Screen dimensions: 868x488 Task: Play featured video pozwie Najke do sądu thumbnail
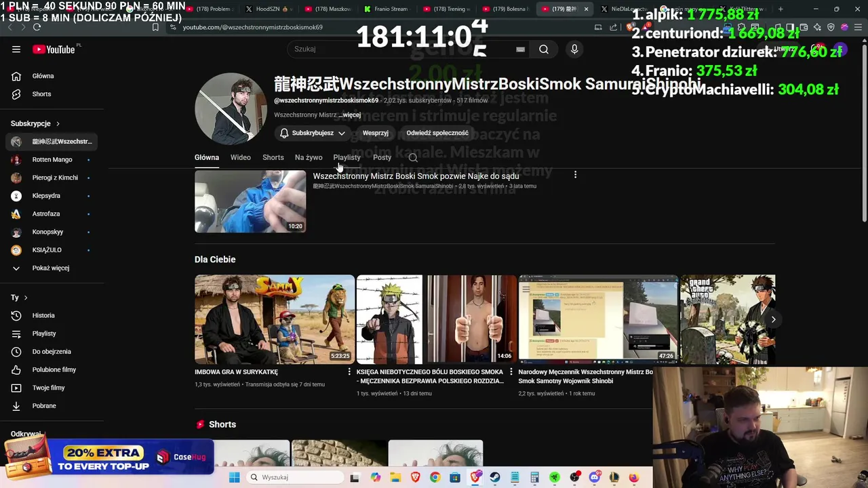(x=250, y=201)
